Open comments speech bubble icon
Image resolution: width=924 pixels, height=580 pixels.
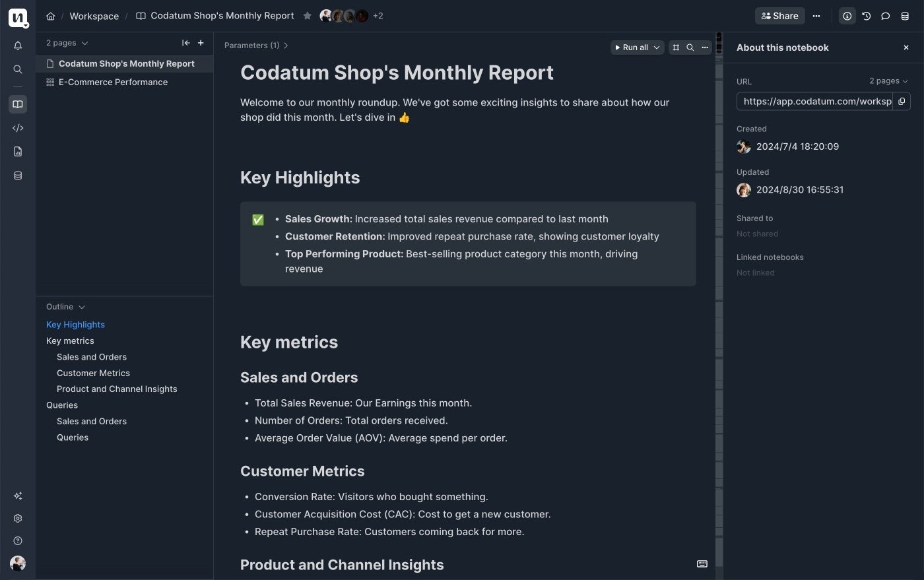pyautogui.click(x=886, y=16)
